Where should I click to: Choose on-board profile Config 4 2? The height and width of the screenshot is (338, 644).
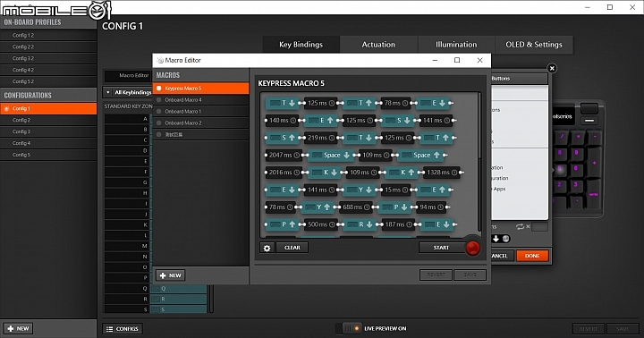[48, 70]
